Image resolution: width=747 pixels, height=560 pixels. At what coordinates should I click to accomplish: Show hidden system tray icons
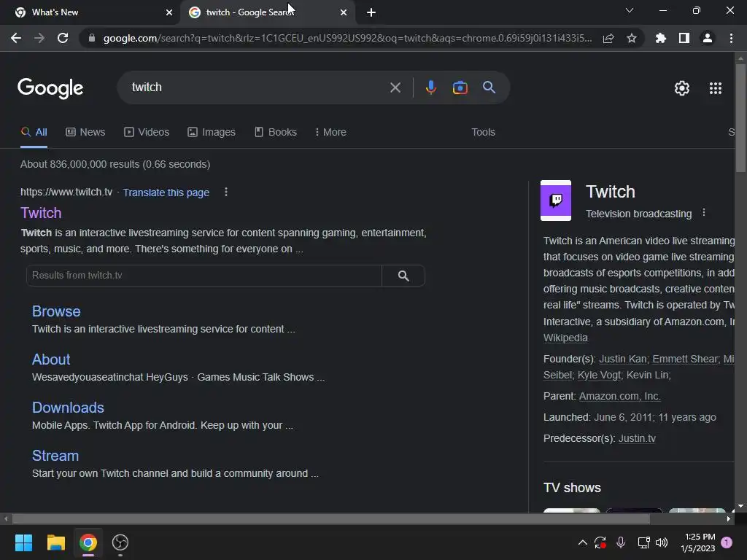(582, 542)
